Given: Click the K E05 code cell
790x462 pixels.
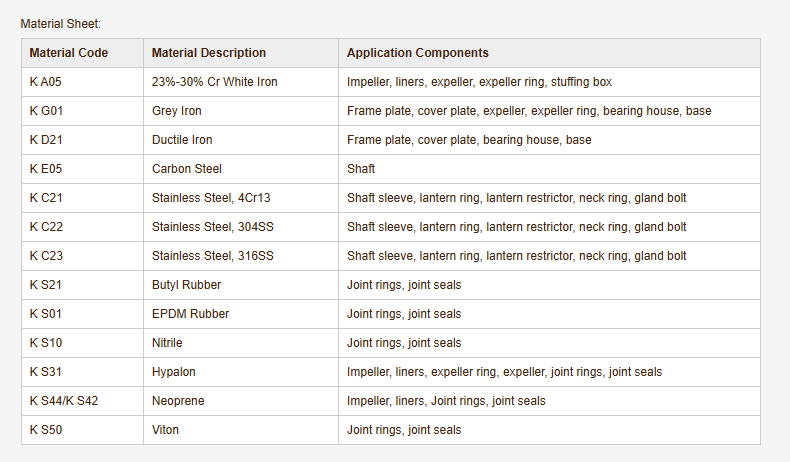Looking at the screenshot, I should pos(46,169).
